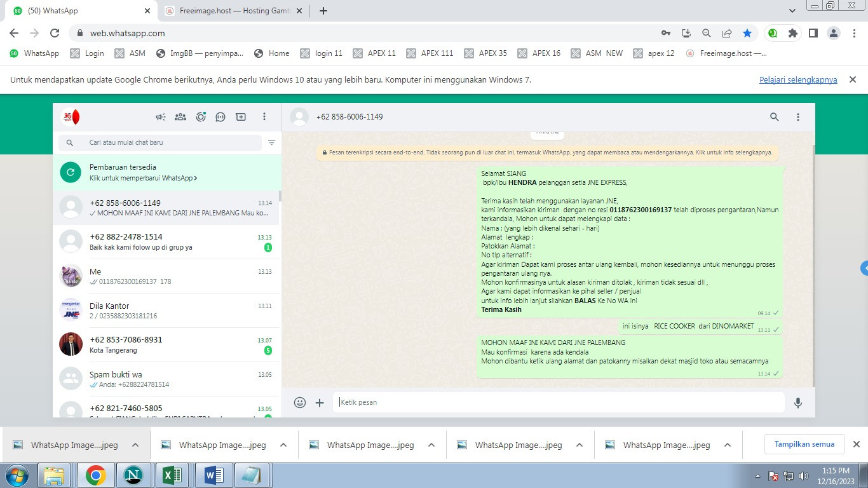Open the Chrome extensions puzzle icon
This screenshot has height=488, width=868.
click(792, 33)
